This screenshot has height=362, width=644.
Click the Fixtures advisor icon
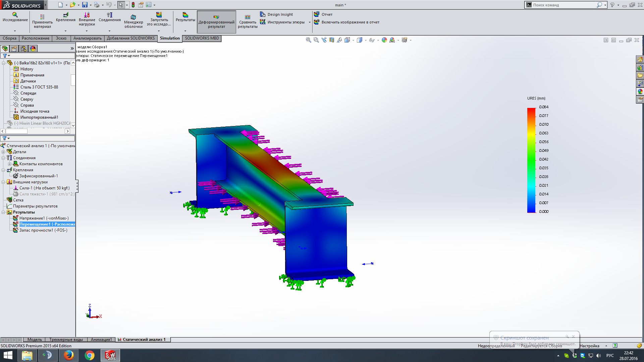[x=66, y=15]
